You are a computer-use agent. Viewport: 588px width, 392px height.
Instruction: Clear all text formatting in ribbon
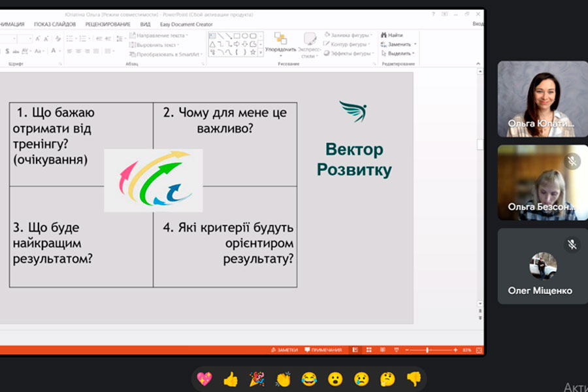[x=58, y=39]
